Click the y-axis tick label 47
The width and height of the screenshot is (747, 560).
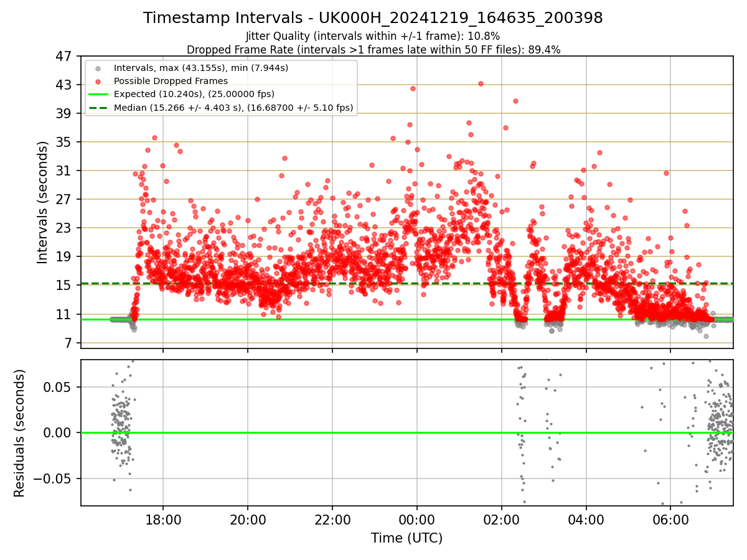coord(63,56)
